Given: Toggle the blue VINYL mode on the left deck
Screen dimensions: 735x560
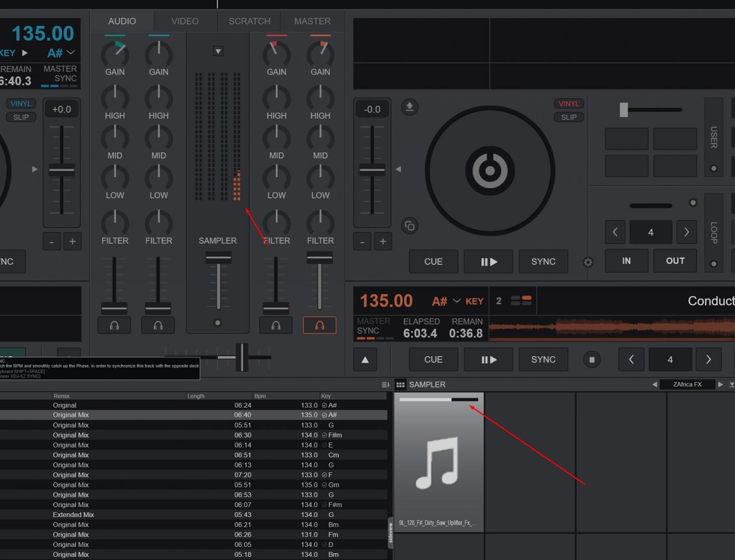Looking at the screenshot, I should tap(21, 104).
